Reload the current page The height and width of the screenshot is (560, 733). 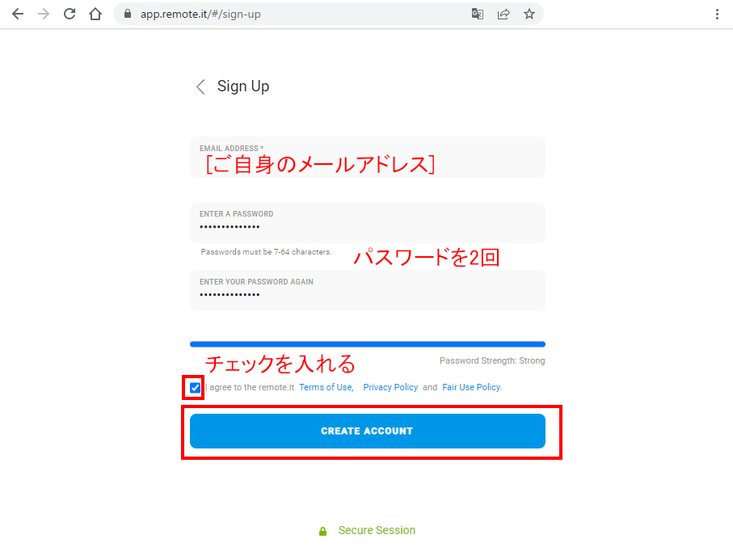[x=70, y=14]
